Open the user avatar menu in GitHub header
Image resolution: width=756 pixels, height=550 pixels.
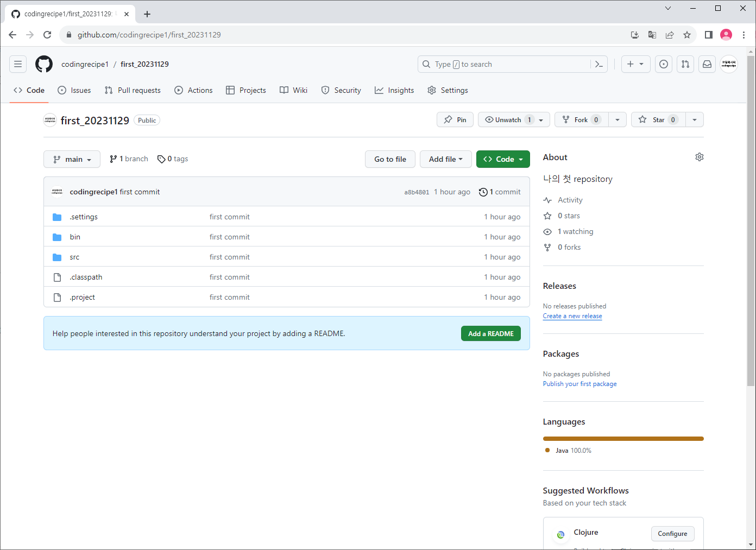(x=729, y=64)
